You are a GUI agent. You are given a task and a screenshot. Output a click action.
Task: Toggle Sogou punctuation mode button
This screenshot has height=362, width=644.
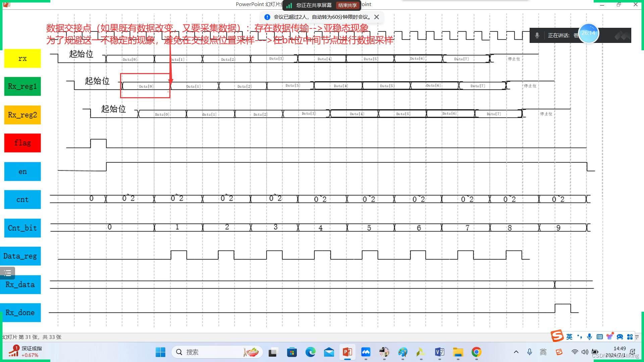[580, 337]
